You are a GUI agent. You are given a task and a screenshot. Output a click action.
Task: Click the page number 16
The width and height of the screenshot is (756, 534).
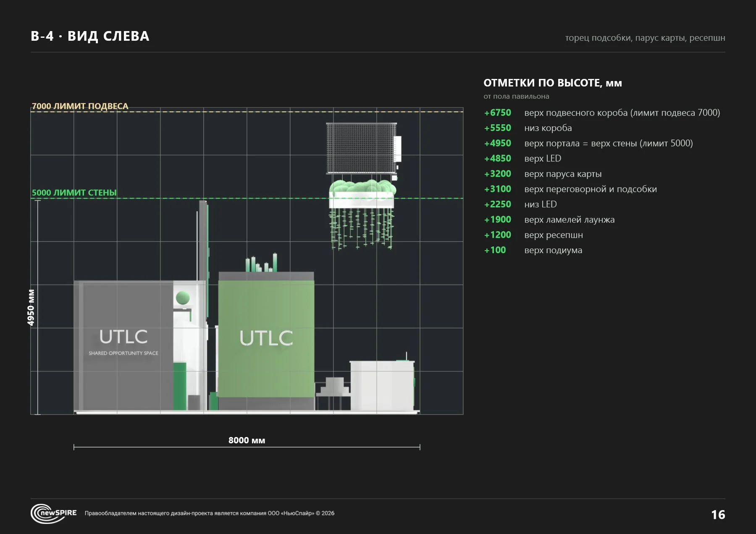718,515
